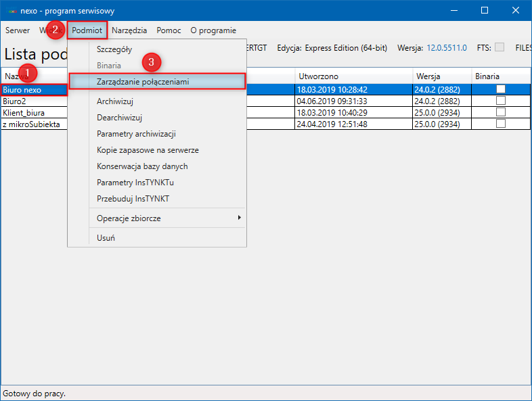Tick the Binaria checkbox for Biuro nexo
Viewport: 532px width, 401px height.
click(501, 89)
